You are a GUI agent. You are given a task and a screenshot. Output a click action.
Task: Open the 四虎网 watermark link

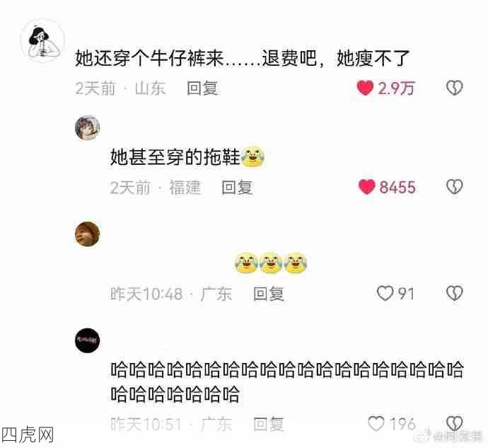(28, 435)
